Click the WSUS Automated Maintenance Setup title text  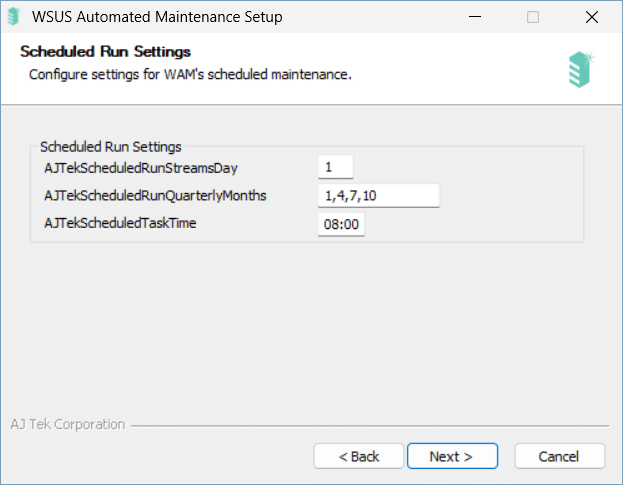(157, 17)
